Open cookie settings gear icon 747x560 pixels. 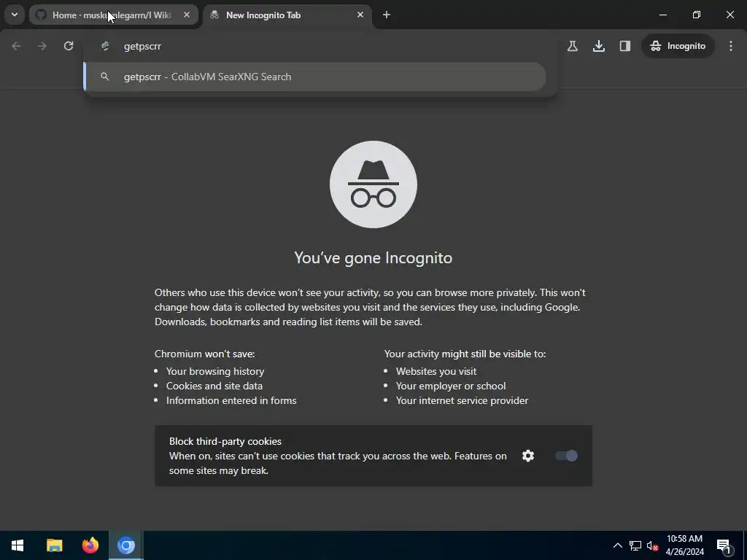(528, 456)
